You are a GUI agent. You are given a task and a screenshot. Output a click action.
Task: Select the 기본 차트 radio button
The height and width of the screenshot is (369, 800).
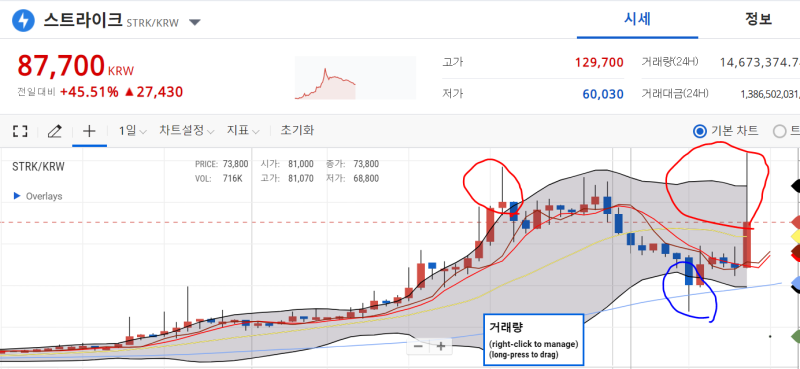pyautogui.click(x=699, y=131)
